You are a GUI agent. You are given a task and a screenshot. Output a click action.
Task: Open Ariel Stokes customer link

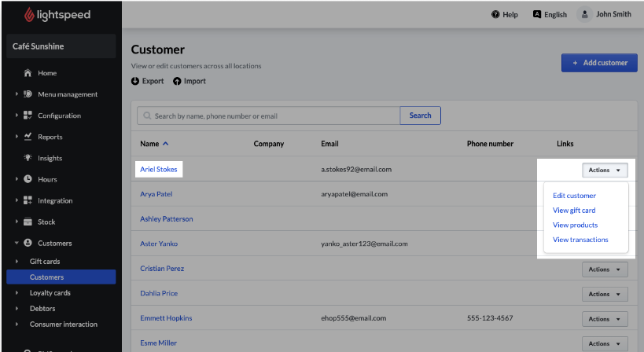click(x=159, y=169)
